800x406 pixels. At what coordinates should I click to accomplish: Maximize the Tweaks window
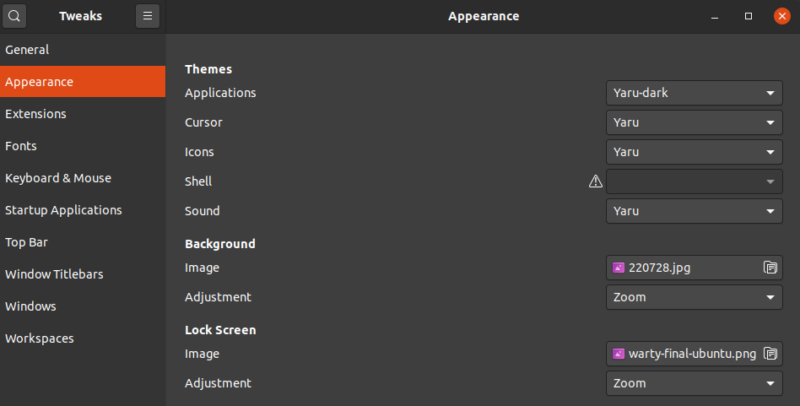(x=748, y=16)
